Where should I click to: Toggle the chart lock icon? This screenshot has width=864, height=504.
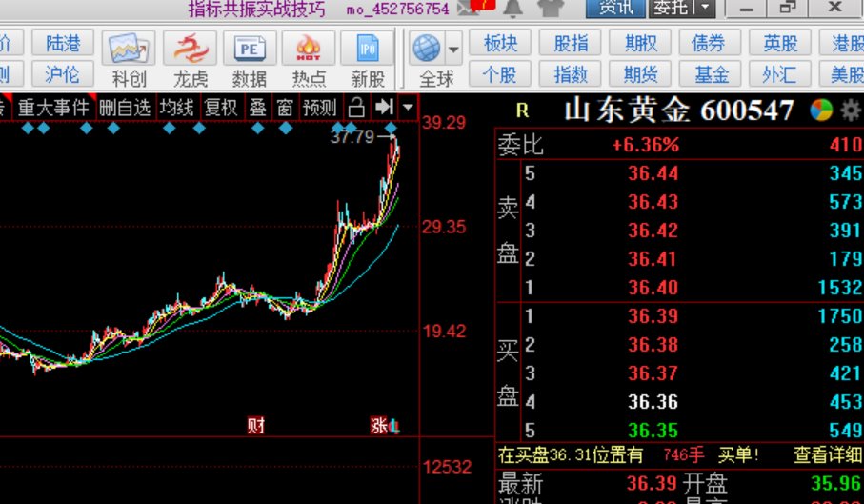pos(356,108)
